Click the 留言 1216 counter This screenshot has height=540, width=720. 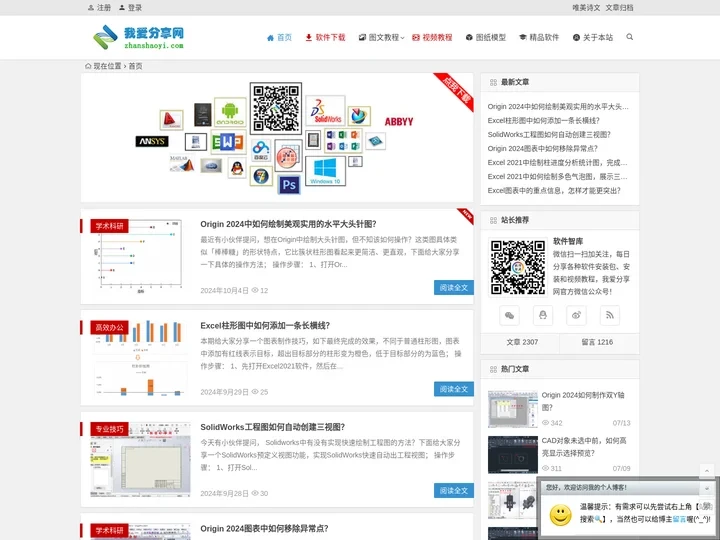[597, 342]
